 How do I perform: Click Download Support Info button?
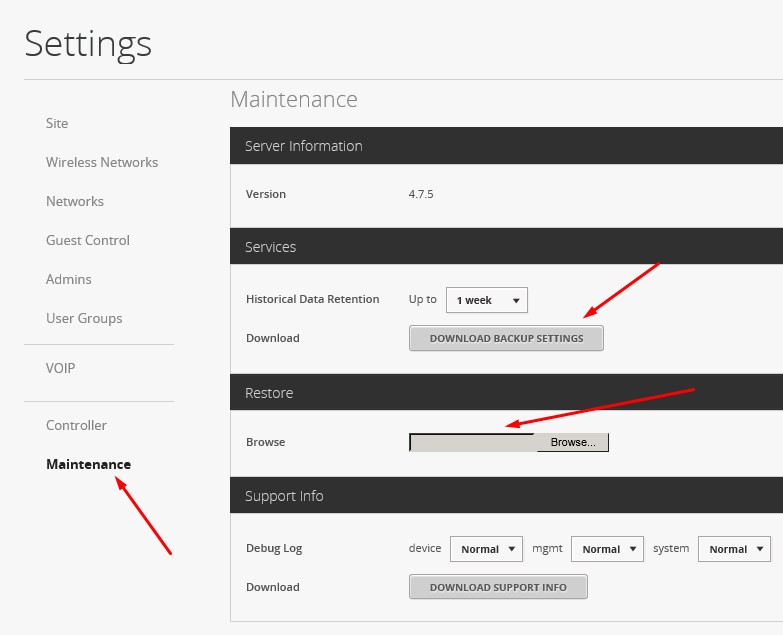[x=498, y=587]
